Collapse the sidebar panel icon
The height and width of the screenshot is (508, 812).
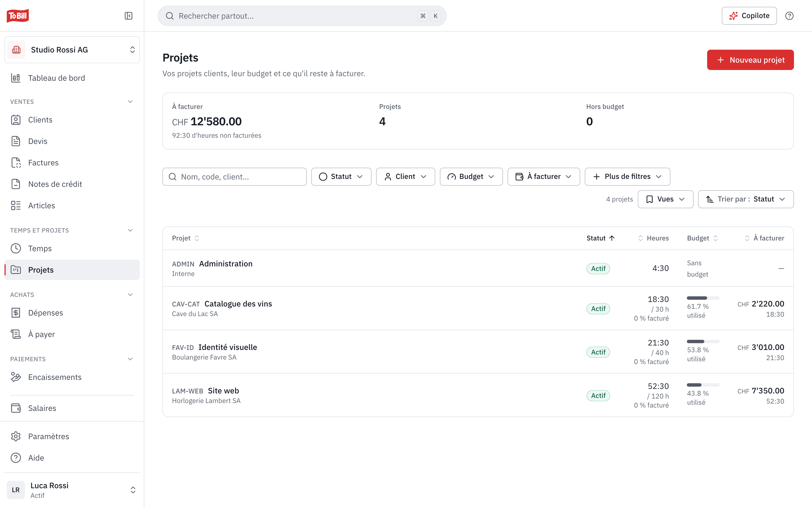pos(129,16)
